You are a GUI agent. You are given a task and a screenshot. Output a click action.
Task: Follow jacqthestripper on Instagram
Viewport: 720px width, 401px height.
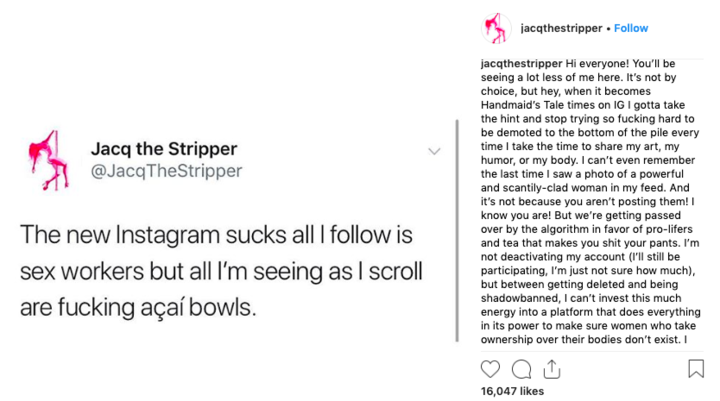click(x=631, y=28)
